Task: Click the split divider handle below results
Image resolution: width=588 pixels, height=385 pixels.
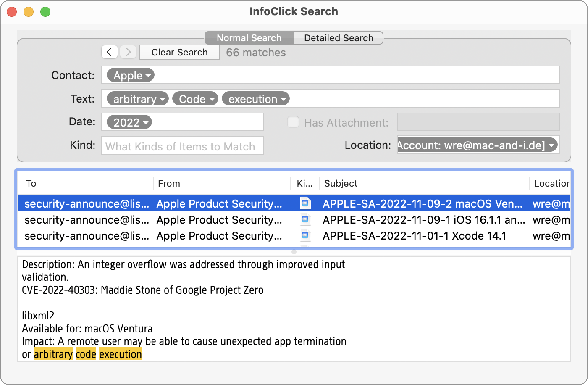Action: tap(294, 252)
